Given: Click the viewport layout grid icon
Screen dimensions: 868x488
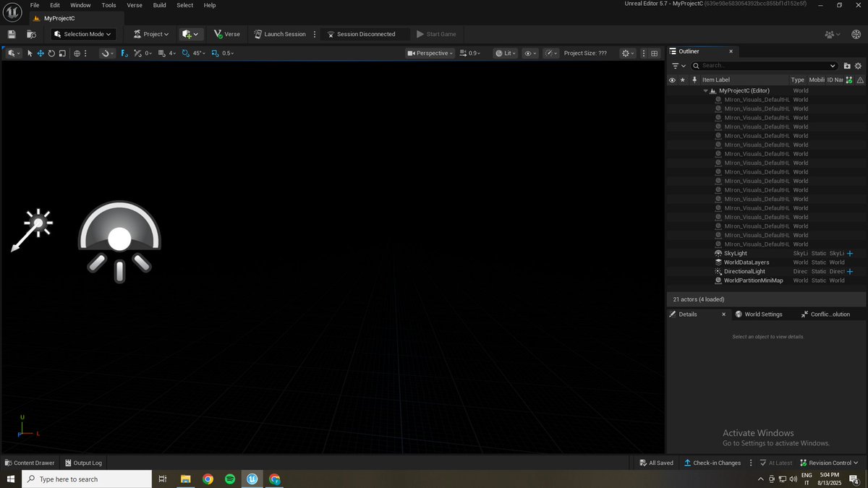Looking at the screenshot, I should pyautogui.click(x=655, y=53).
